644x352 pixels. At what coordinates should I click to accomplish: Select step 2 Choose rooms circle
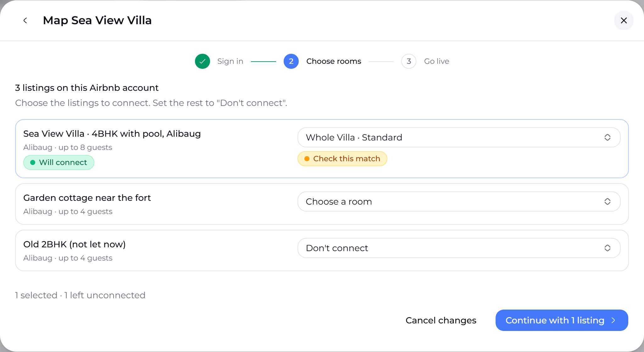click(291, 61)
